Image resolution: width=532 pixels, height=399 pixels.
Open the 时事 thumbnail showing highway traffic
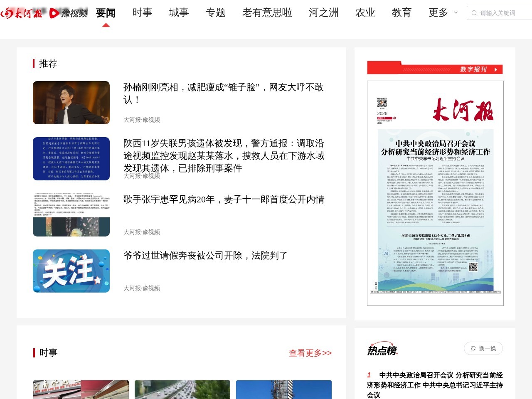(x=182, y=389)
